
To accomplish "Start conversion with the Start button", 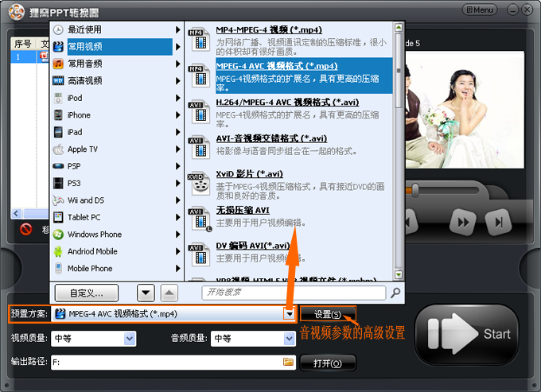I will pos(468,334).
